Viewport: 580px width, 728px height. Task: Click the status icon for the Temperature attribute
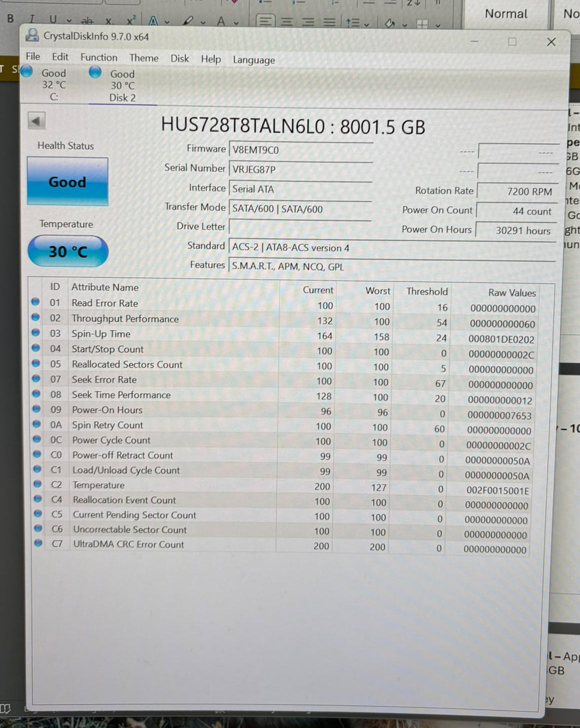(37, 484)
